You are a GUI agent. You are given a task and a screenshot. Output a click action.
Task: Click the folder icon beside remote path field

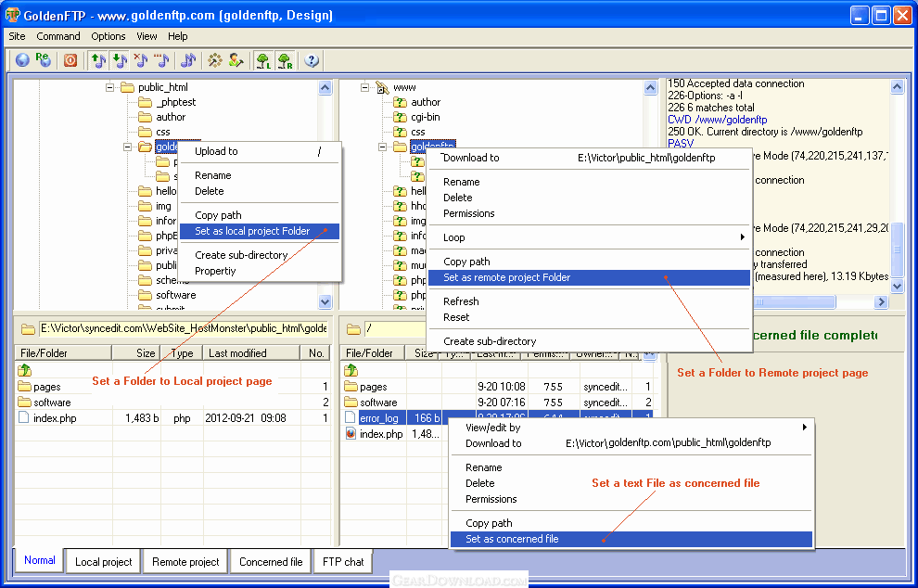tap(353, 329)
